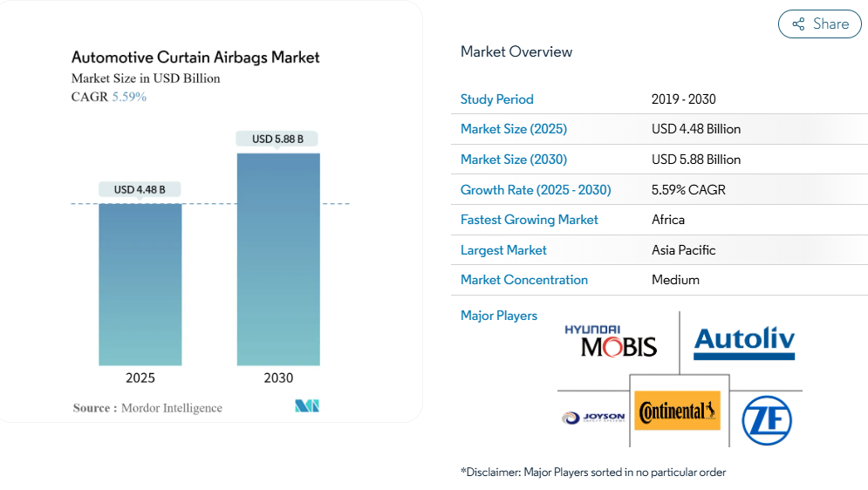Click the Autoliv logo
Image resolution: width=868 pixels, height=490 pixels.
[x=744, y=343]
